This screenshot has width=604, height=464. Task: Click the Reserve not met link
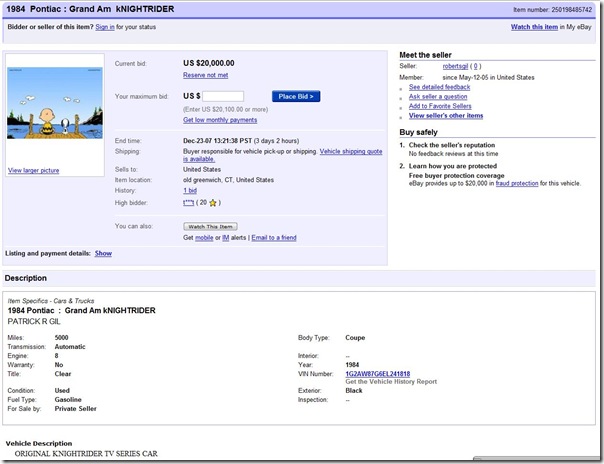point(205,75)
